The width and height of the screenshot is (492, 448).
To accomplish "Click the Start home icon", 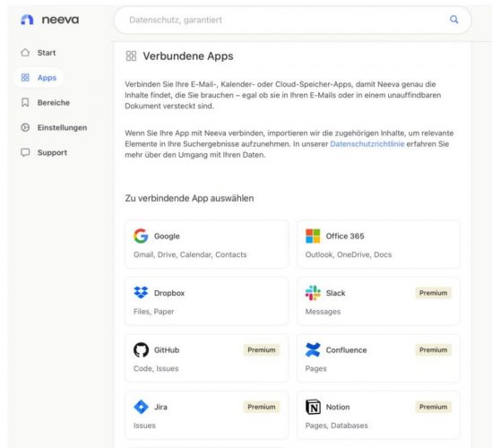I will (25, 52).
